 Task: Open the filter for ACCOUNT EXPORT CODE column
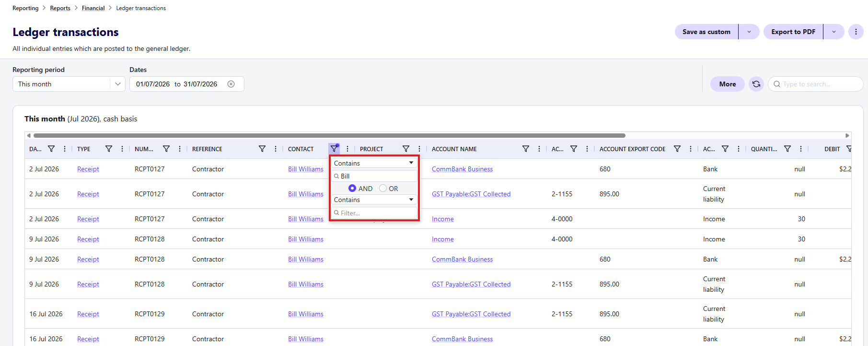[677, 149]
